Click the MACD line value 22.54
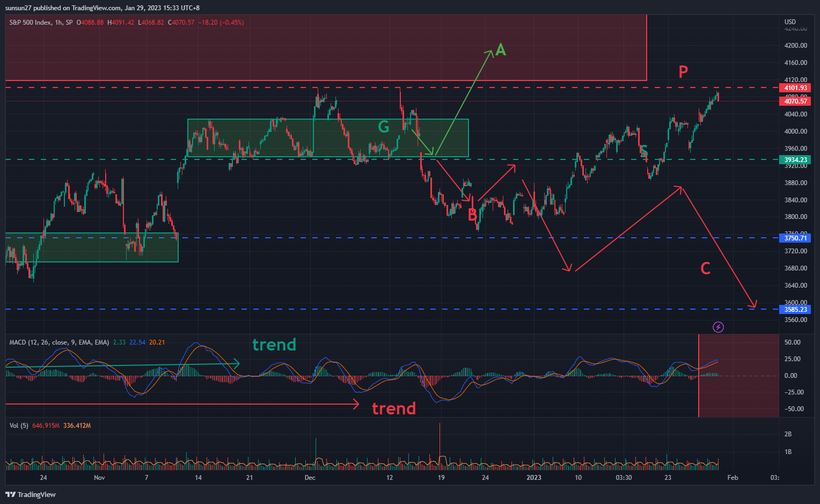The height and width of the screenshot is (504, 820). coord(137,342)
